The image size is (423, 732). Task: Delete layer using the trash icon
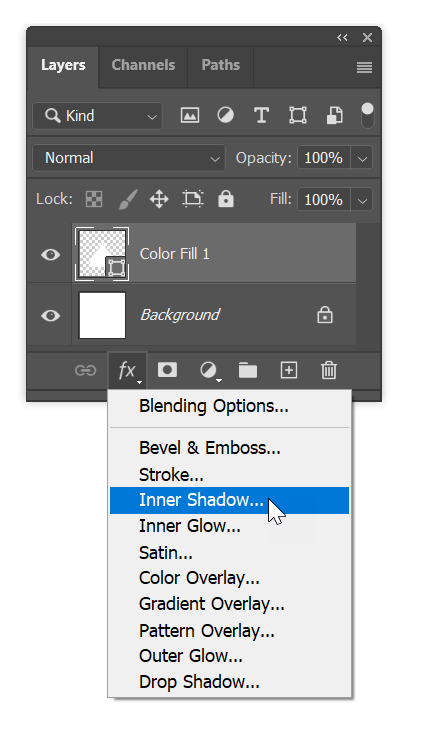point(329,371)
